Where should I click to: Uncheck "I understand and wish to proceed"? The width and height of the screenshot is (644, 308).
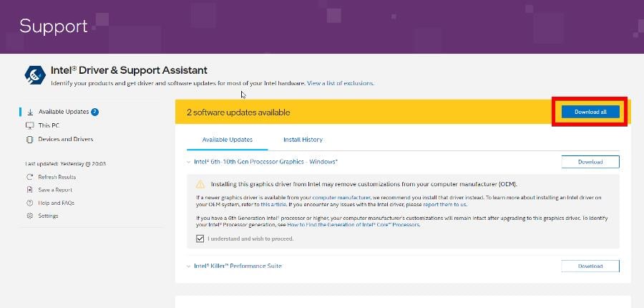point(200,239)
